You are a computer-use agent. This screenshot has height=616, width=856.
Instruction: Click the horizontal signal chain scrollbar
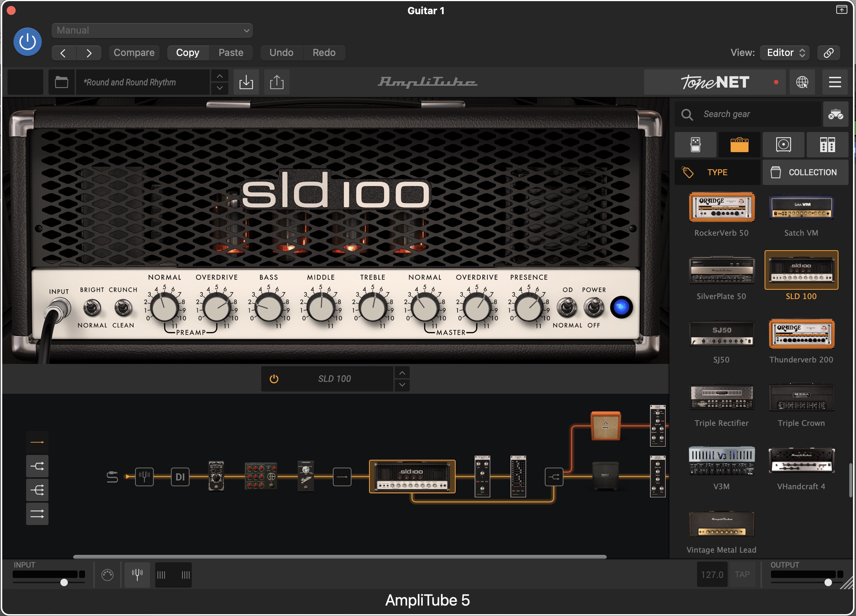(340, 556)
